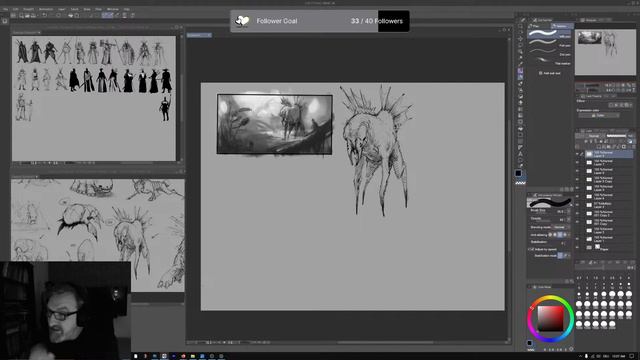Select the highlighted top layer in Layer panel
Screen dimensions: 640x360
(x=608, y=154)
